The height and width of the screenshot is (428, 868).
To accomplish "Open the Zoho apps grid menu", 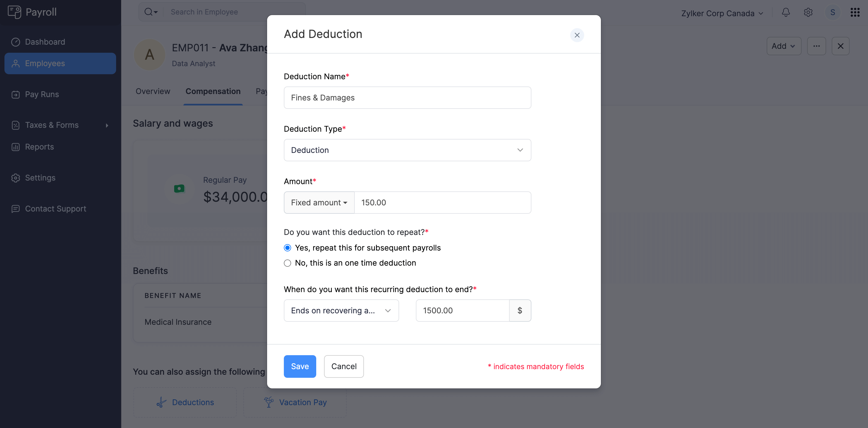I will (x=855, y=13).
